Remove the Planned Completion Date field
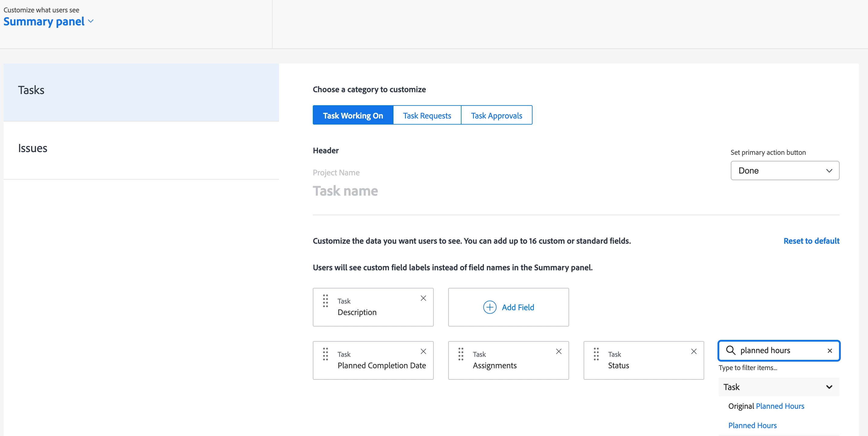Image resolution: width=868 pixels, height=436 pixels. coord(423,351)
